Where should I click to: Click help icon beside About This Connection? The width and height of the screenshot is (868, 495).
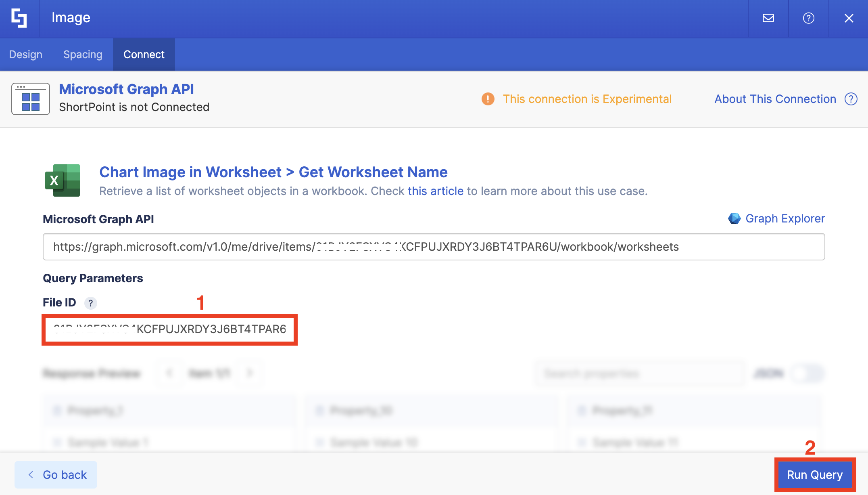point(851,99)
